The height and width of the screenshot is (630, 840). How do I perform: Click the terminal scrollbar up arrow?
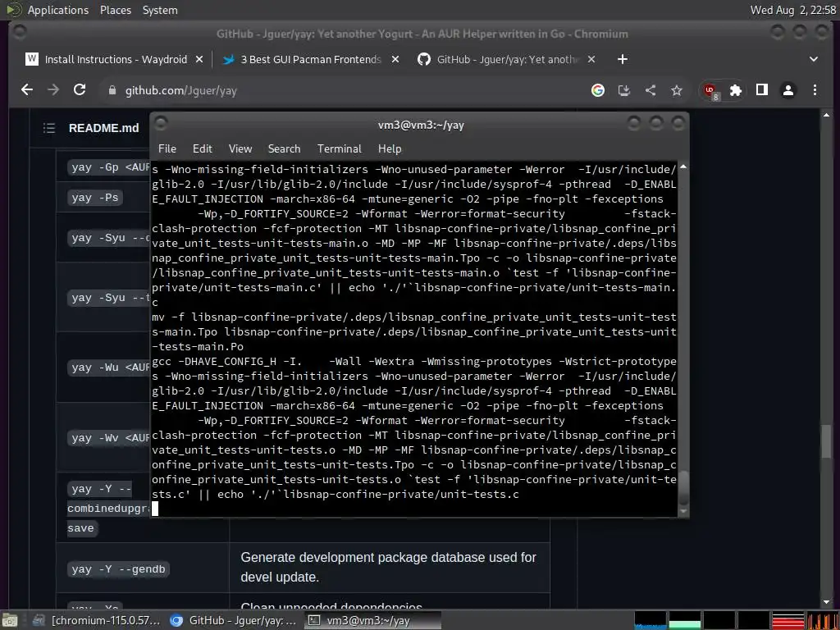[x=683, y=167]
